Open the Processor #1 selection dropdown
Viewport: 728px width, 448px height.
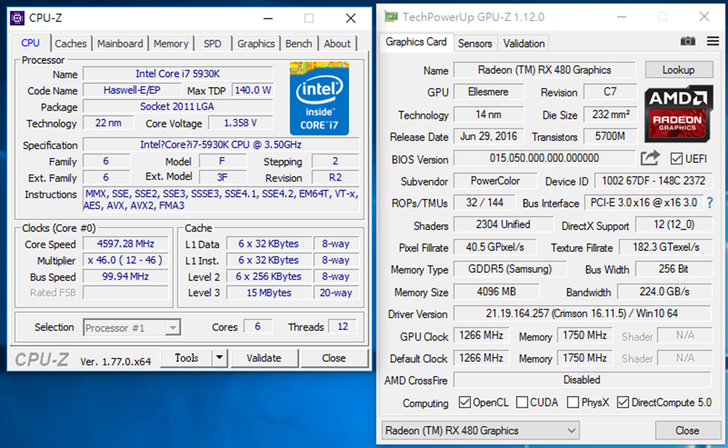(132, 328)
